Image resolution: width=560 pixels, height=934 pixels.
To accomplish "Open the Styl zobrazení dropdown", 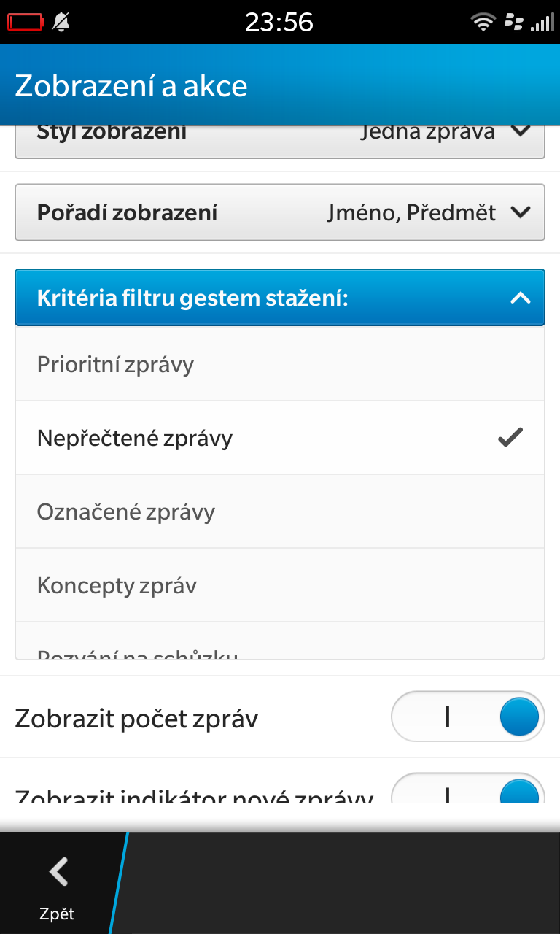I will tap(280, 141).
